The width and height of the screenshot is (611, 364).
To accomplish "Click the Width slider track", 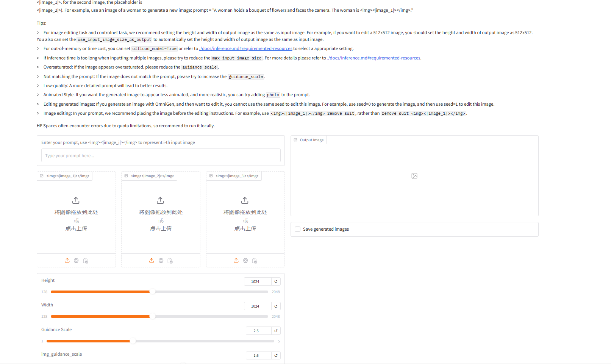I will tap(159, 317).
